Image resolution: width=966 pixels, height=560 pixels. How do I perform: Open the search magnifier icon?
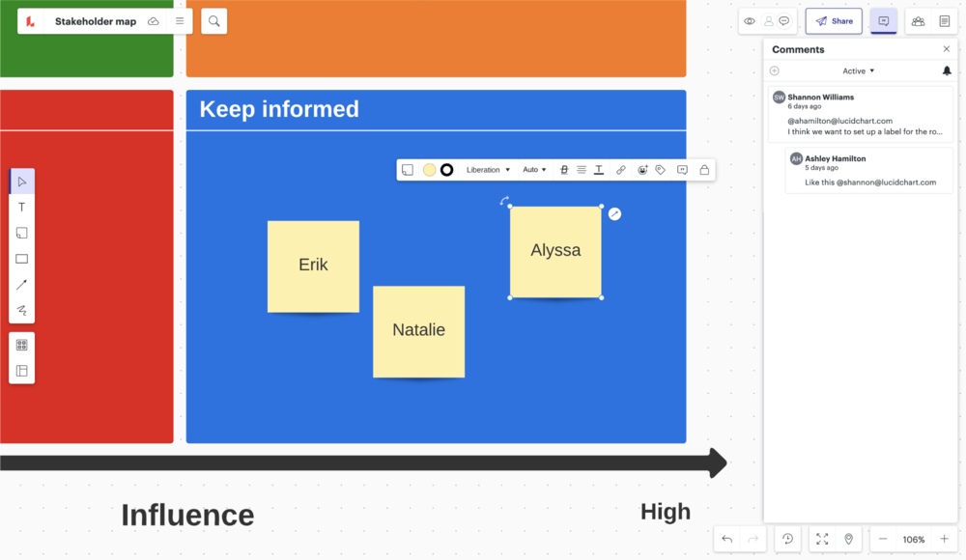tap(214, 21)
